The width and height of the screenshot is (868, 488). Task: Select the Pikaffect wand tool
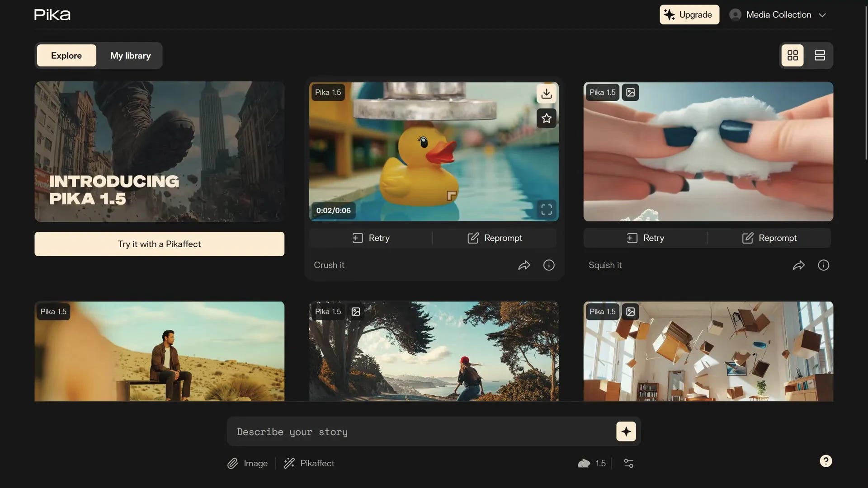[309, 463]
